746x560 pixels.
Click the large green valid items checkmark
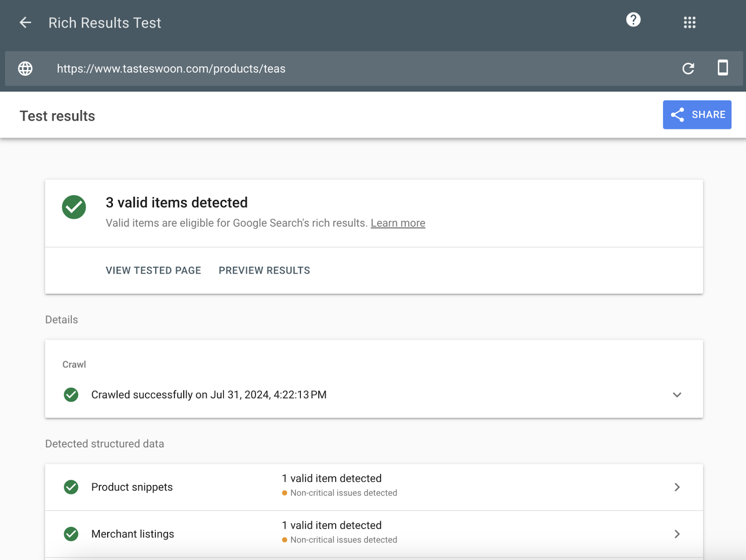point(74,207)
